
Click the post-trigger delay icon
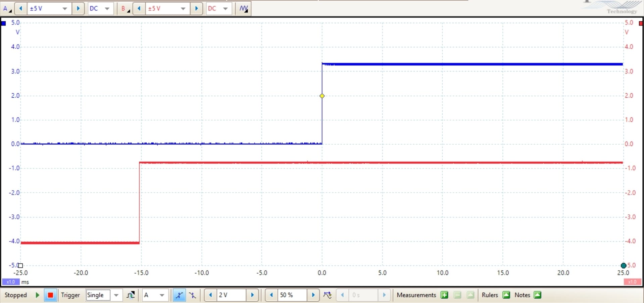click(327, 295)
